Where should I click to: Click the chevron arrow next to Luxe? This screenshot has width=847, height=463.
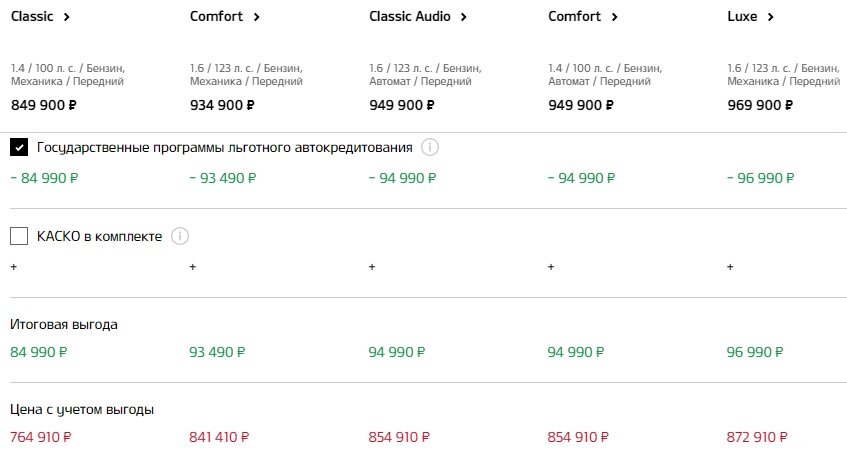(x=770, y=17)
